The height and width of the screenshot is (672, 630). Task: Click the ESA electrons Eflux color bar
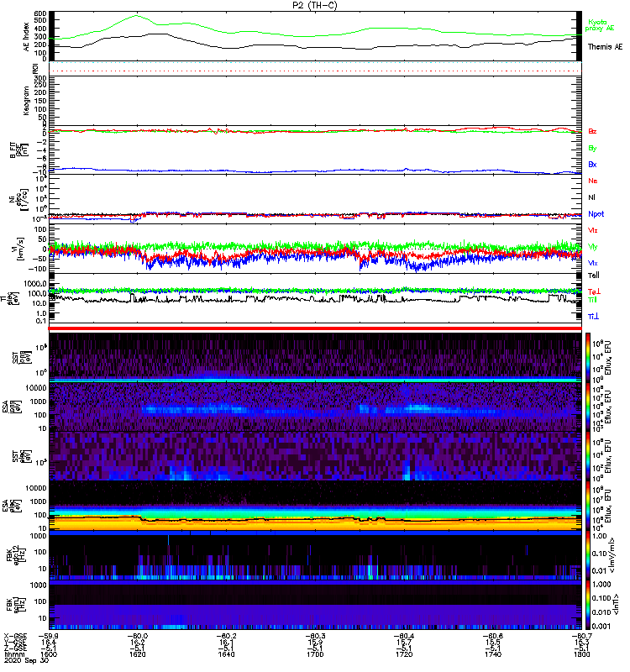point(587,506)
